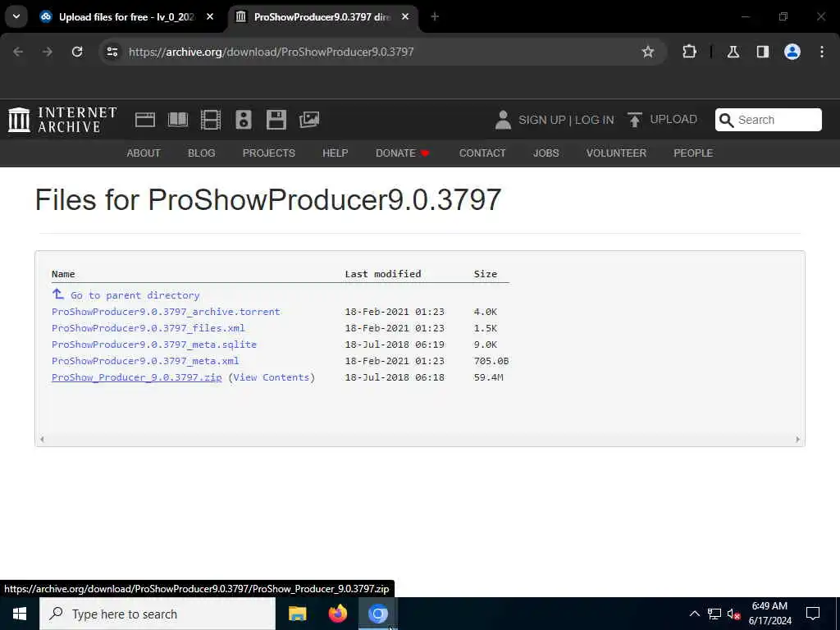
Task: Click the file list scroll left arrow
Action: pos(42,440)
